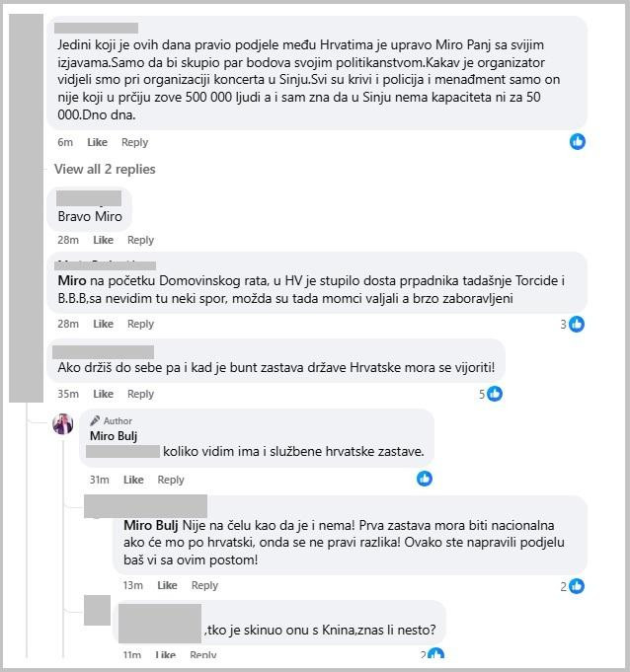Like the "Nije na čelu" reply
630x672 pixels.
(x=167, y=585)
